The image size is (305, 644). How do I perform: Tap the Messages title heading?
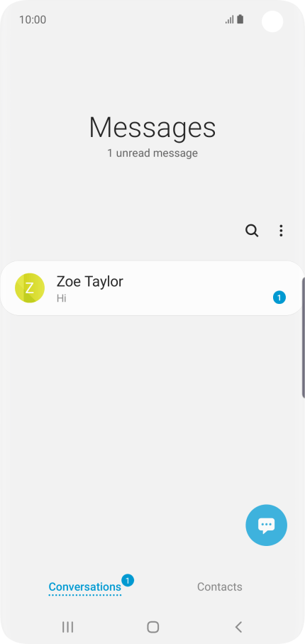point(152,127)
